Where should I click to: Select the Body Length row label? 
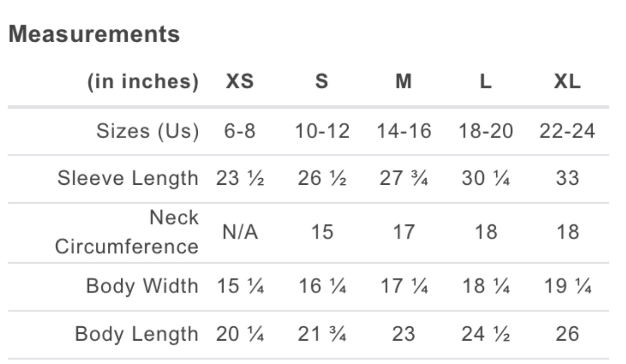137,334
